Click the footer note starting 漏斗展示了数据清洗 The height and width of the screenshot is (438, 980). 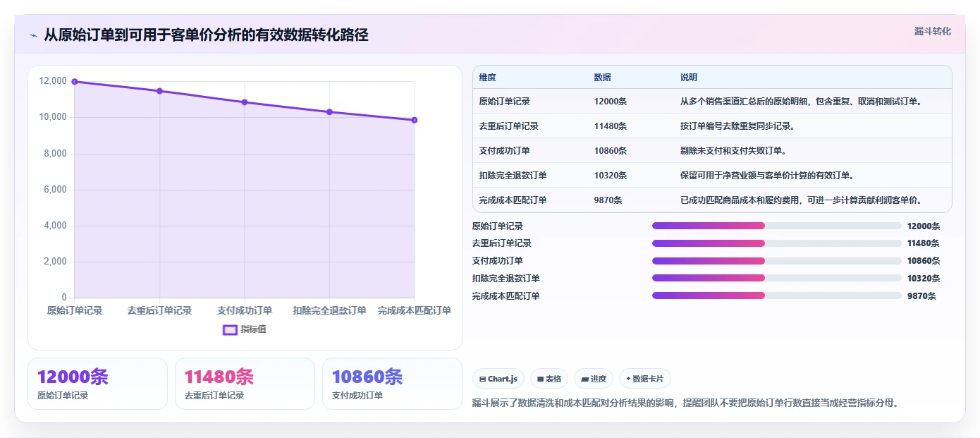(x=686, y=403)
